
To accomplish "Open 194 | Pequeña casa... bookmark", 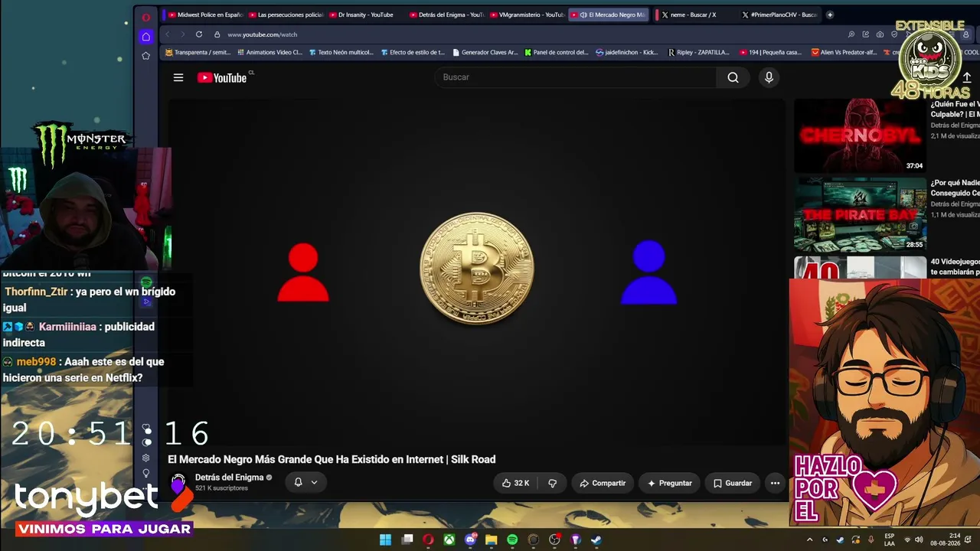I will pyautogui.click(x=771, y=53).
